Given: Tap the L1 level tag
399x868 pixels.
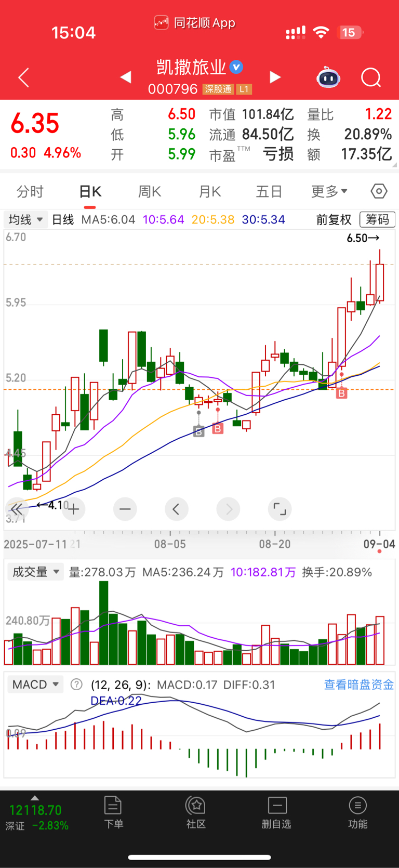Looking at the screenshot, I should [244, 89].
